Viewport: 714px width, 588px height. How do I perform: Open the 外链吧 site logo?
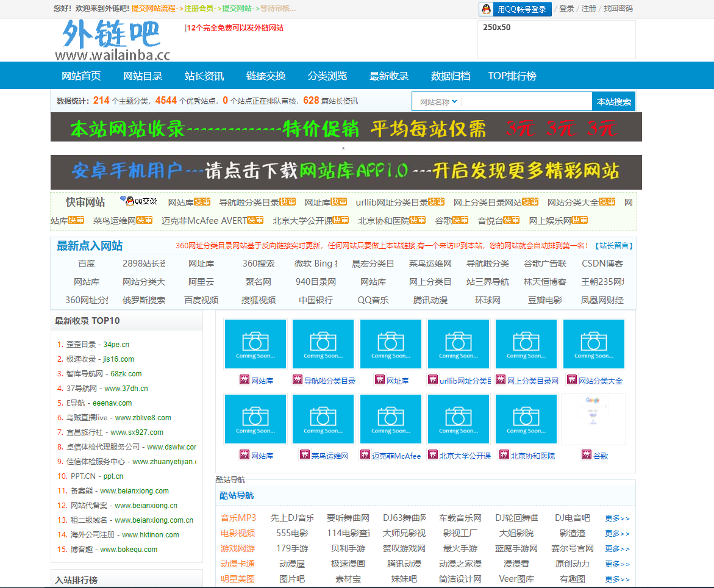click(112, 40)
